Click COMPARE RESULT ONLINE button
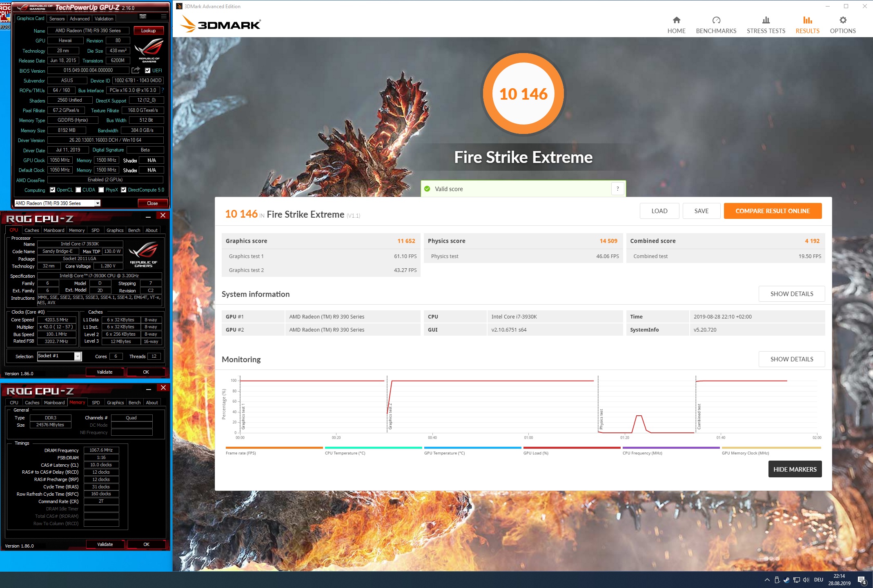 (x=773, y=211)
